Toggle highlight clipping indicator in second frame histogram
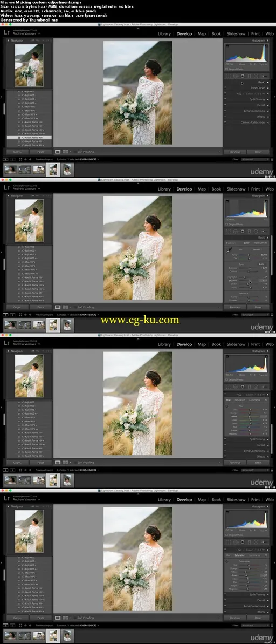The height and width of the screenshot is (644, 276). tap(266, 201)
